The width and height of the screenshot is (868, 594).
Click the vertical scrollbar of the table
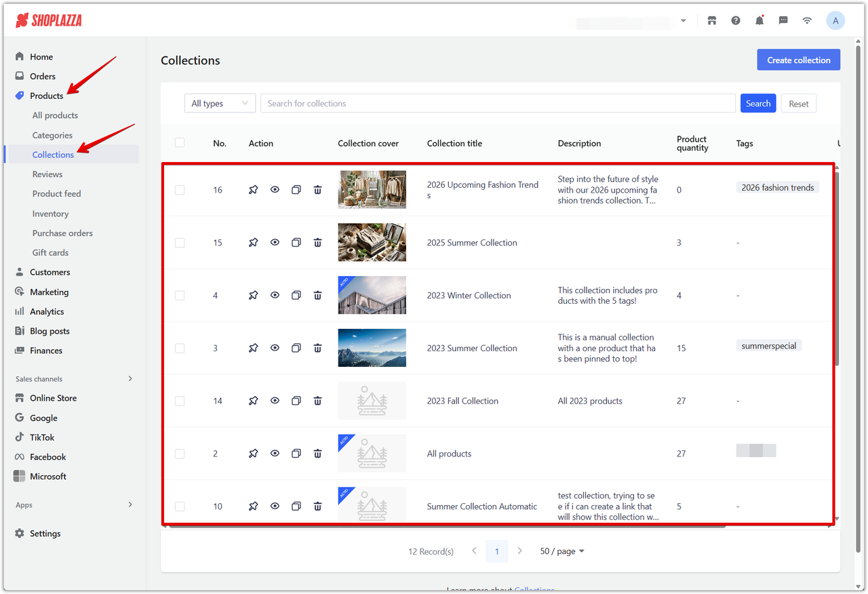tap(837, 271)
